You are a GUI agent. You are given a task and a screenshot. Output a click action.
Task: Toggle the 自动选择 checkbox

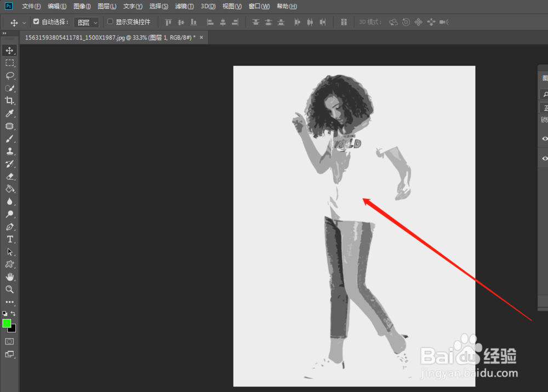[36, 22]
